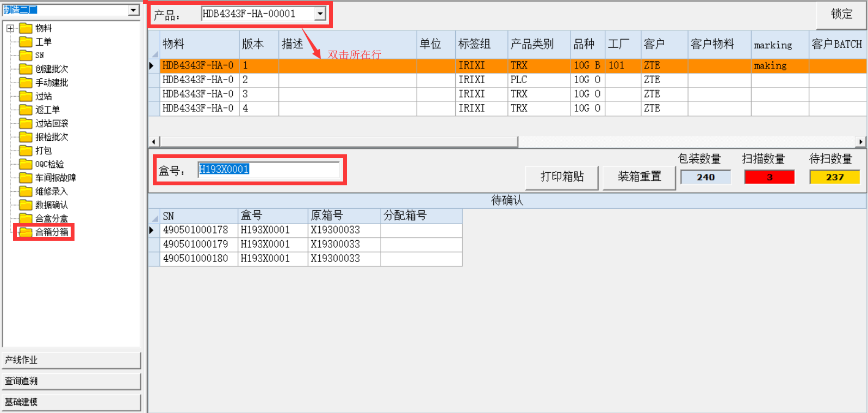Viewport: 868px width, 413px height.
Task: Open the 基础建模 panel
Action: tap(71, 402)
